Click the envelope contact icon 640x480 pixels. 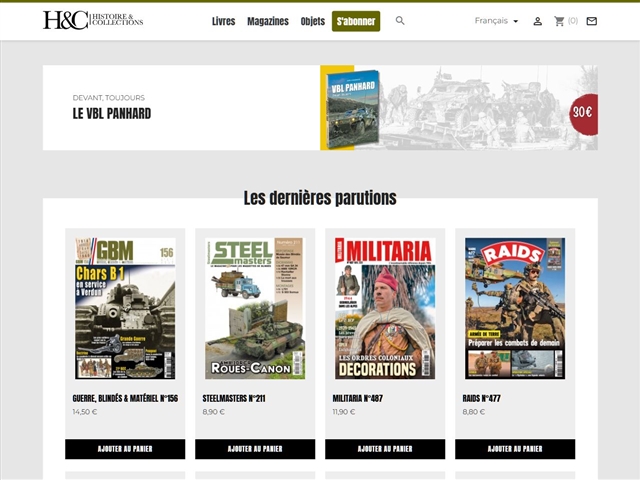pyautogui.click(x=591, y=21)
